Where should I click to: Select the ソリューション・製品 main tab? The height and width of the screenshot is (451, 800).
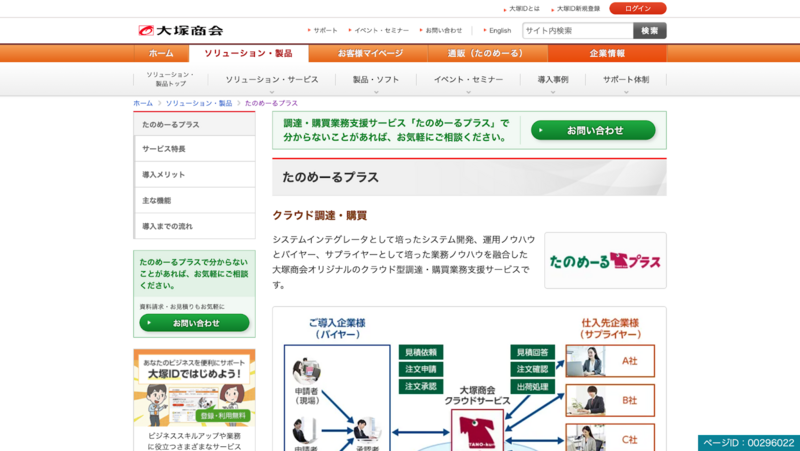[248, 54]
